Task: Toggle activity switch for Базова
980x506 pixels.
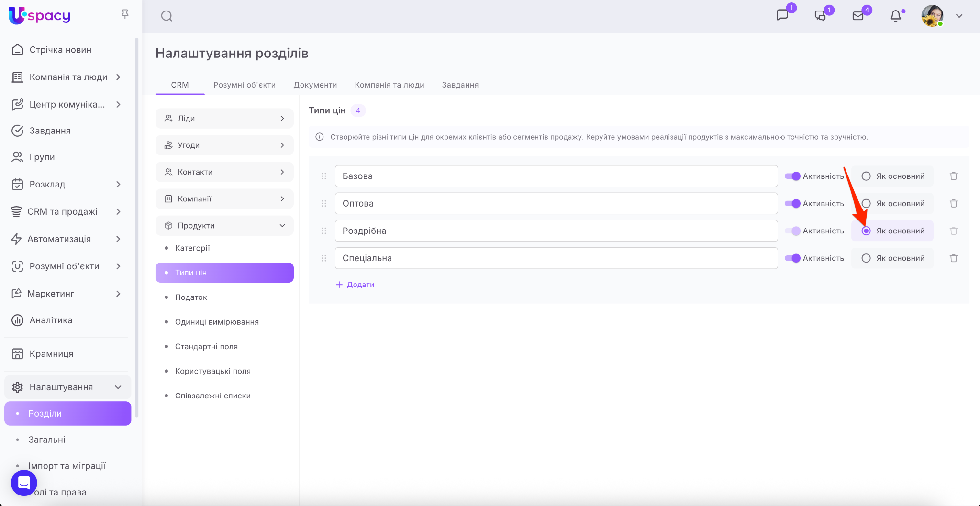Action: (x=792, y=176)
